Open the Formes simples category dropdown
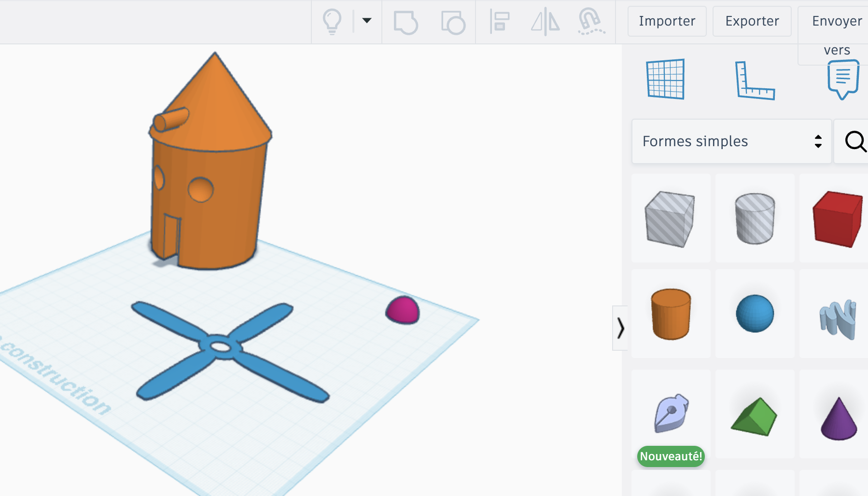This screenshot has height=496, width=868. click(x=731, y=141)
